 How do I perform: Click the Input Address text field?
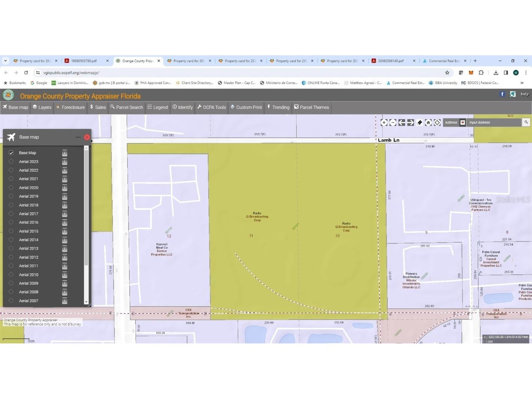coord(493,122)
